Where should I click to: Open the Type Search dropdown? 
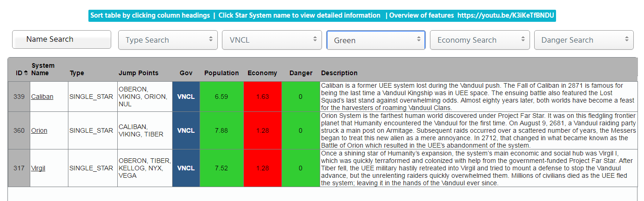tap(168, 40)
